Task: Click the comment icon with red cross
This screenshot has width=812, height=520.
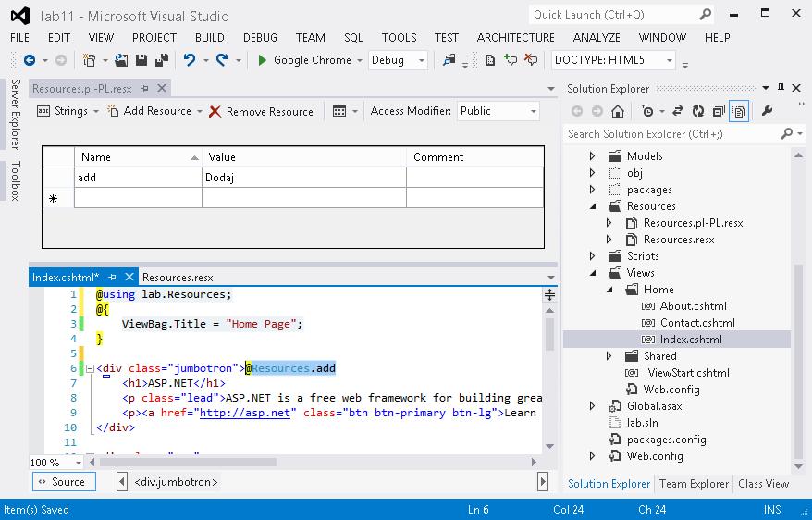Action: pos(531,60)
